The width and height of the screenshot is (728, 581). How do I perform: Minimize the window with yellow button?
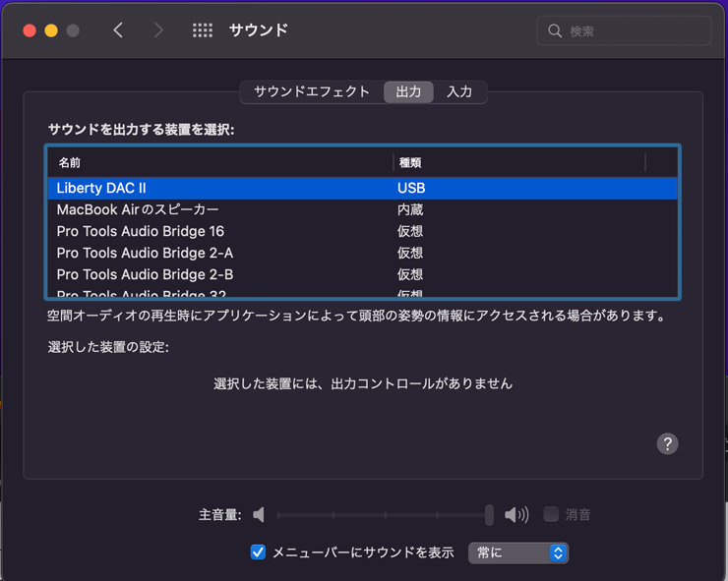pos(51,30)
